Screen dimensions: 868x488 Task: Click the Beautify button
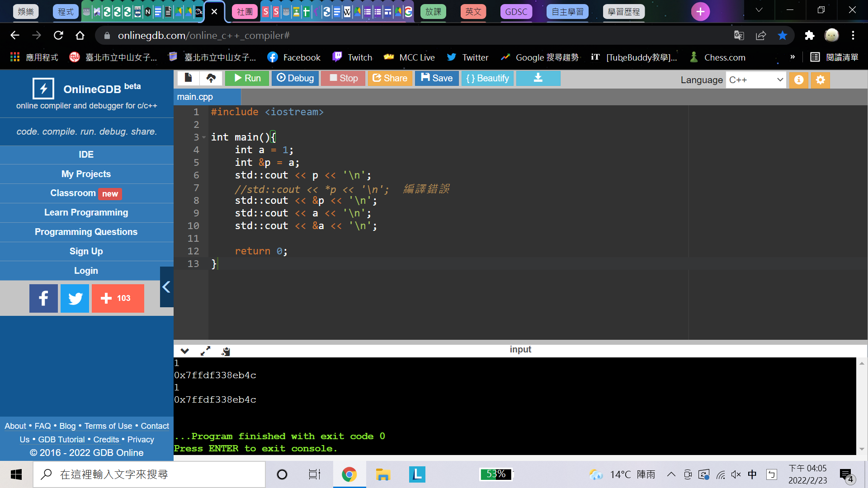click(x=487, y=78)
